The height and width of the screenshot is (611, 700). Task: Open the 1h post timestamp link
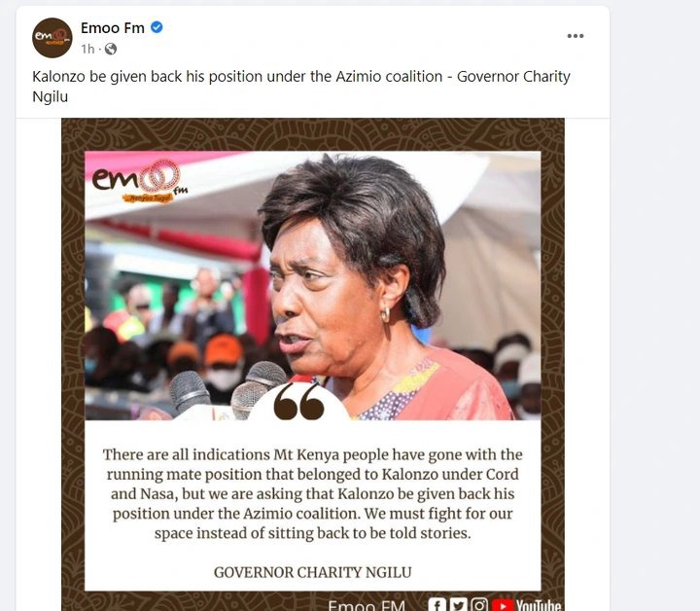pos(87,49)
